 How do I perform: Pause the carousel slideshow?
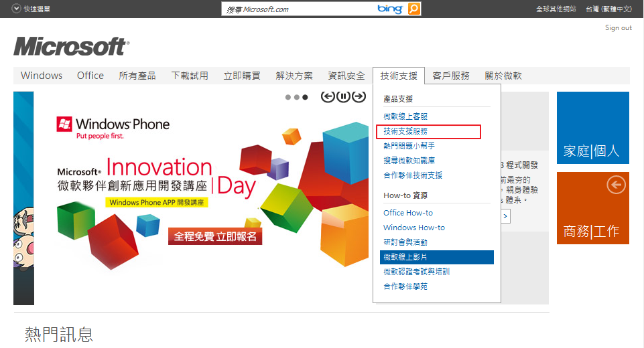(x=343, y=97)
